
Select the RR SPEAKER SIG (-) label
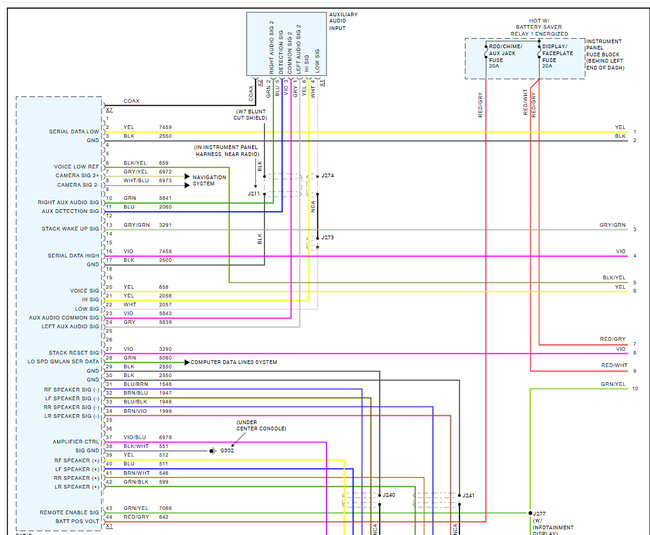click(x=72, y=407)
